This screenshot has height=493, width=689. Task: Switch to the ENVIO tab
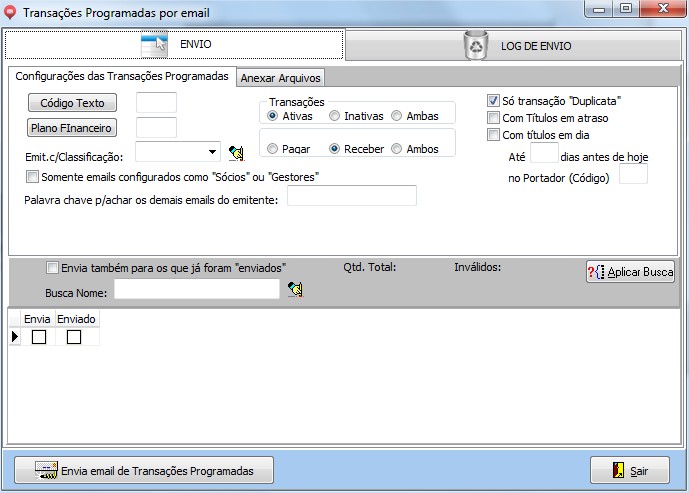pyautogui.click(x=174, y=45)
